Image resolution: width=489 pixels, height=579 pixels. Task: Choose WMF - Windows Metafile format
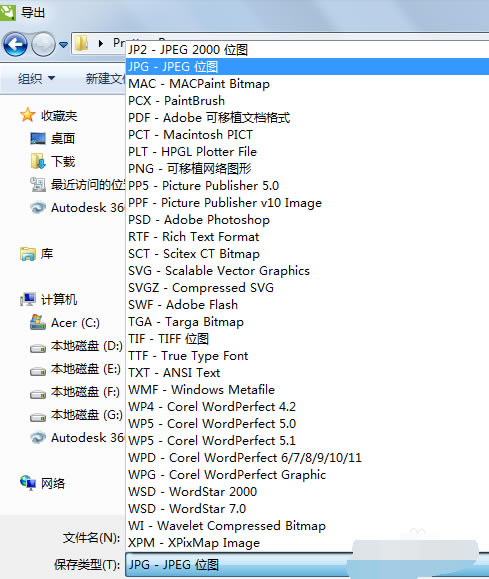pyautogui.click(x=307, y=389)
